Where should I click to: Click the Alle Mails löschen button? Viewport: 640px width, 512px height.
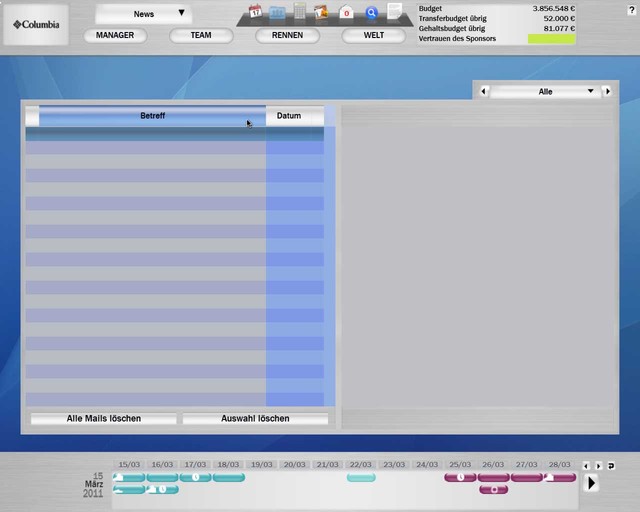103,418
